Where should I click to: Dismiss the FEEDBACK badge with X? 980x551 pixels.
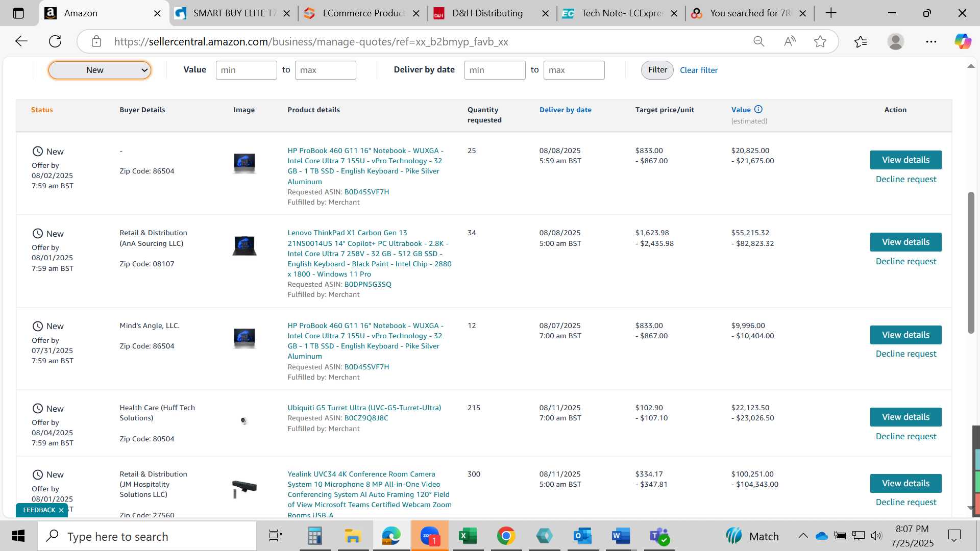61,510
